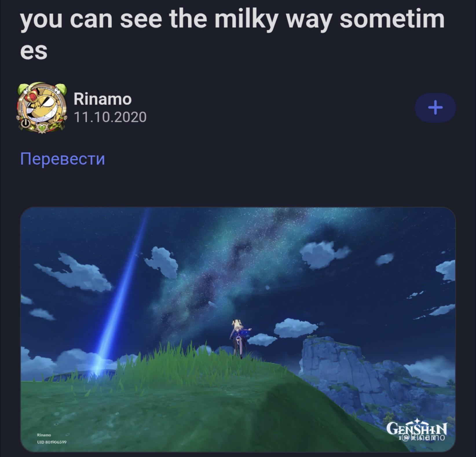Click the Rinamo username
Screen dimensions: 476x457
pyautogui.click(x=102, y=99)
